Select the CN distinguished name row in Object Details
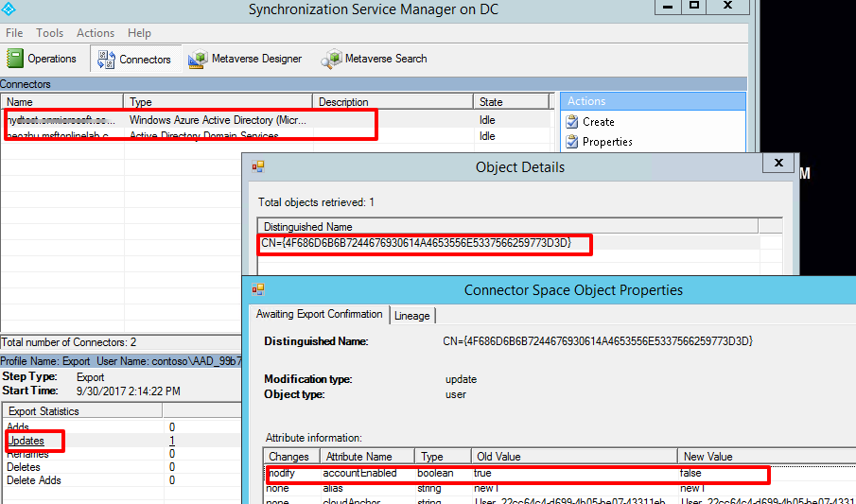The width and height of the screenshot is (856, 504). point(509,243)
